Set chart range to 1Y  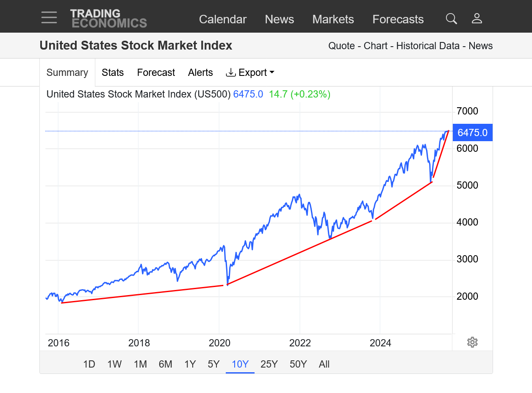[x=190, y=364]
